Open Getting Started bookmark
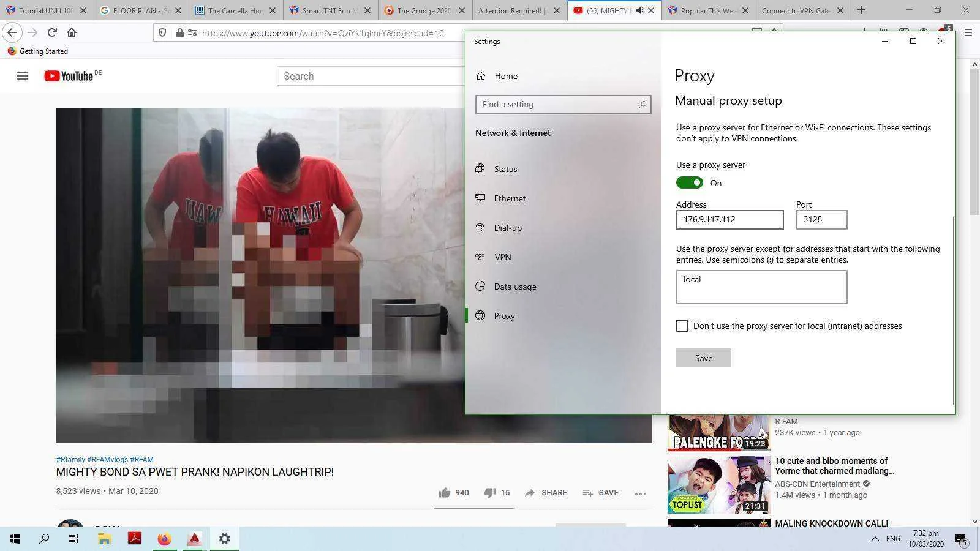This screenshot has width=980, height=551. click(x=37, y=51)
